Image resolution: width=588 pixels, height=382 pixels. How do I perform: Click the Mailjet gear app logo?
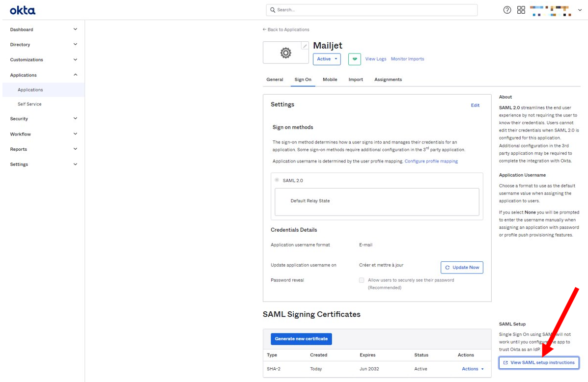point(286,53)
